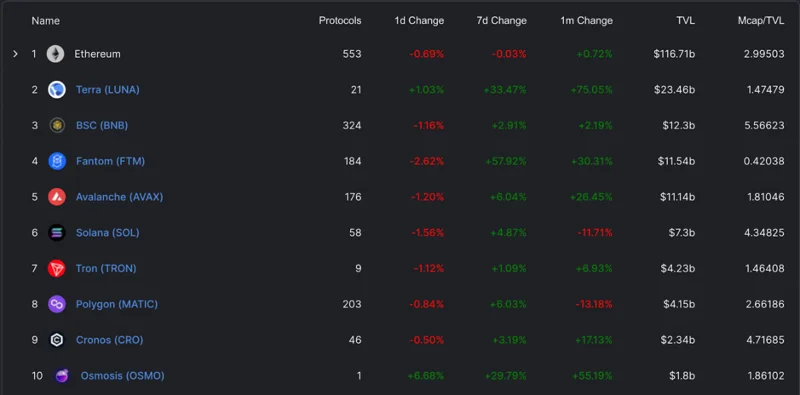Viewport: 800px width, 395px height.
Task: Click Avalanche's protocol count 176
Action: (x=353, y=197)
